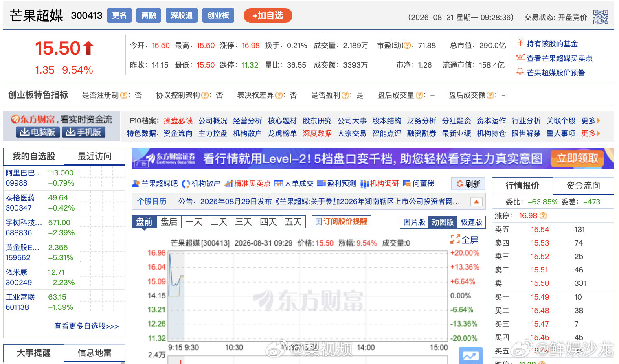Open the 2026年08月29日 announcement link

click(319, 202)
